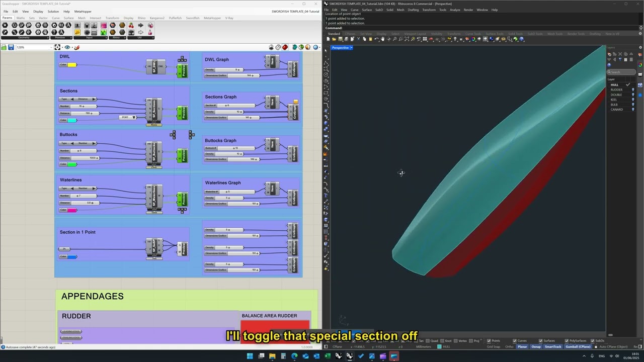Select the Pan hand tool in Rhino toolbar
644x362 pixels.
coord(383,39)
